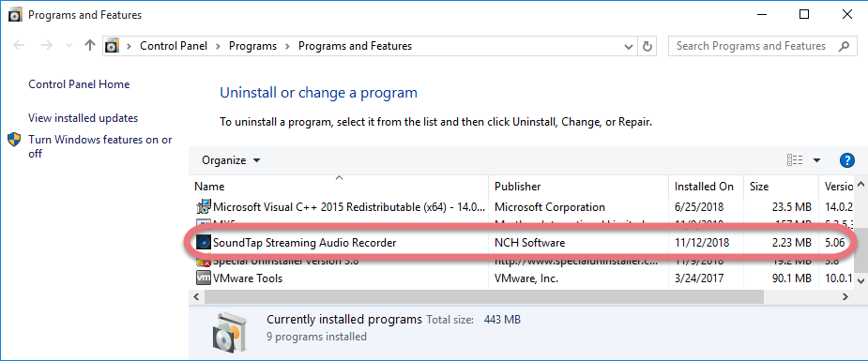Open the Organize dropdown menu
The width and height of the screenshot is (868, 361).
231,160
